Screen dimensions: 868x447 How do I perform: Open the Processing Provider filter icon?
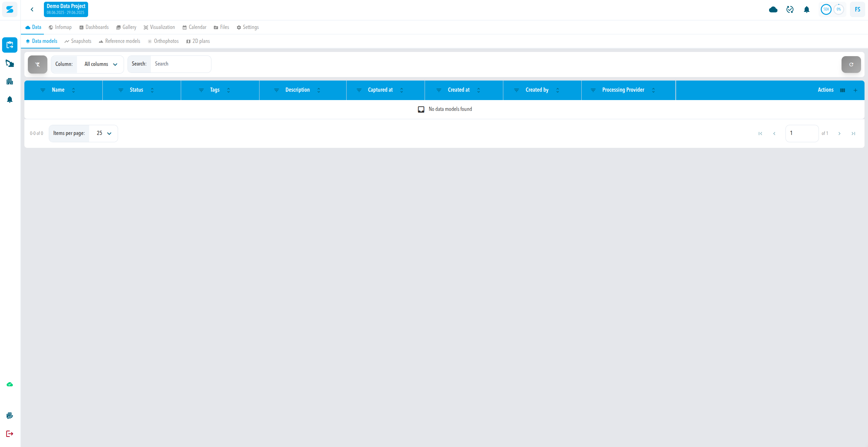click(x=593, y=90)
